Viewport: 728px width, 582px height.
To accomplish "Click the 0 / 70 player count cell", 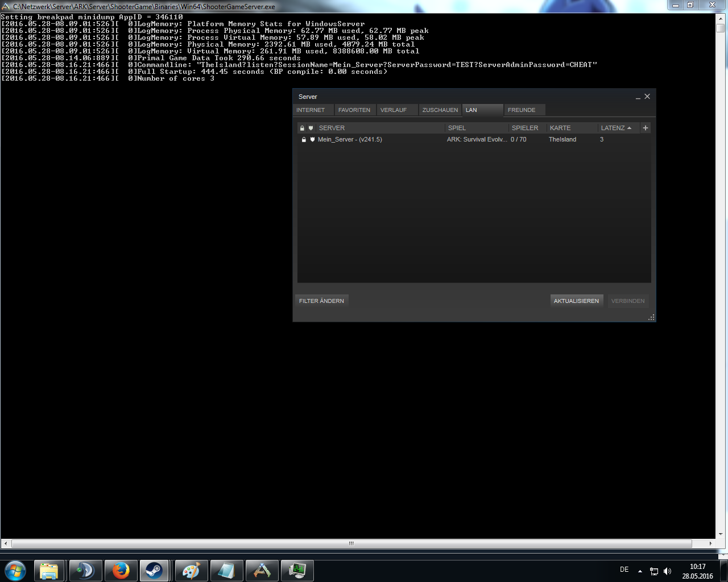I will point(518,139).
